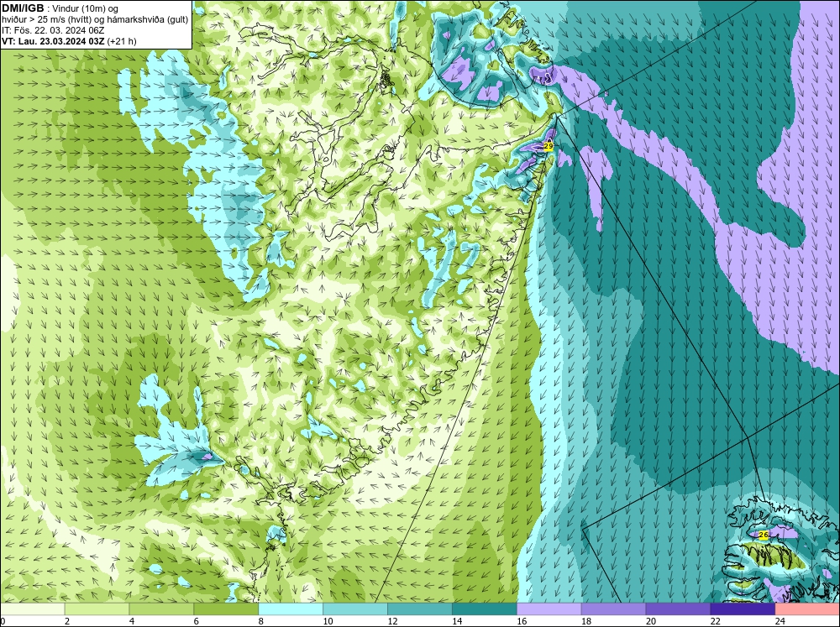Select the 6-8 m/s olive green swatch

click(x=226, y=609)
